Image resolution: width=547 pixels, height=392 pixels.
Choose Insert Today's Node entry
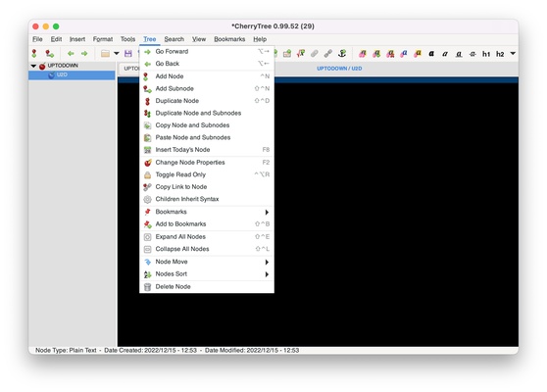tap(207, 150)
